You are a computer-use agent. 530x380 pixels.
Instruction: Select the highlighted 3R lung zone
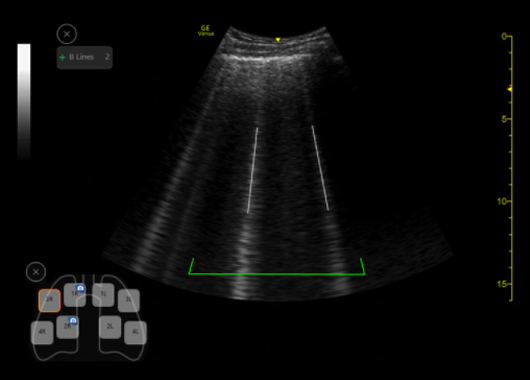point(49,300)
